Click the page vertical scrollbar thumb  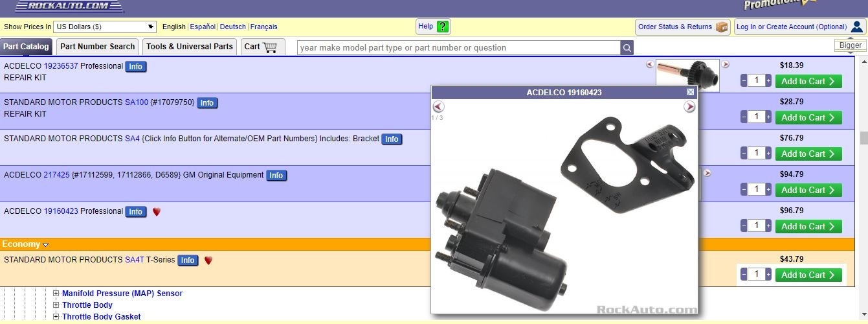tap(863, 138)
